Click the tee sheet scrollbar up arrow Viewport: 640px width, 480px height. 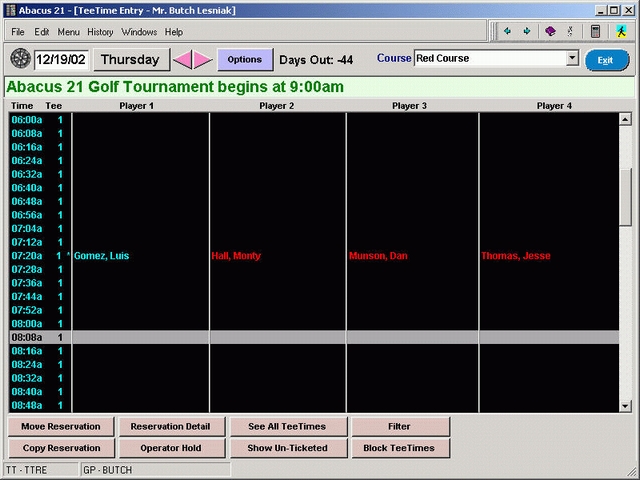(x=625, y=119)
